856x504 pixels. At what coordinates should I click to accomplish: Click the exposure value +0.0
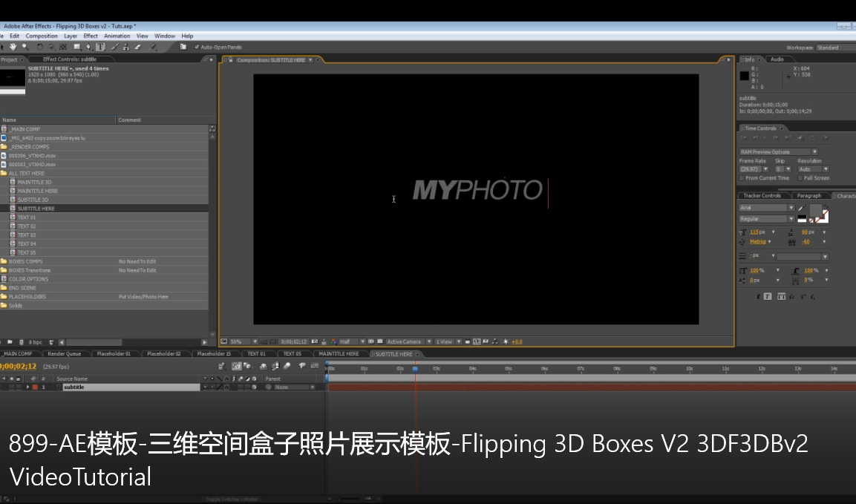click(517, 342)
